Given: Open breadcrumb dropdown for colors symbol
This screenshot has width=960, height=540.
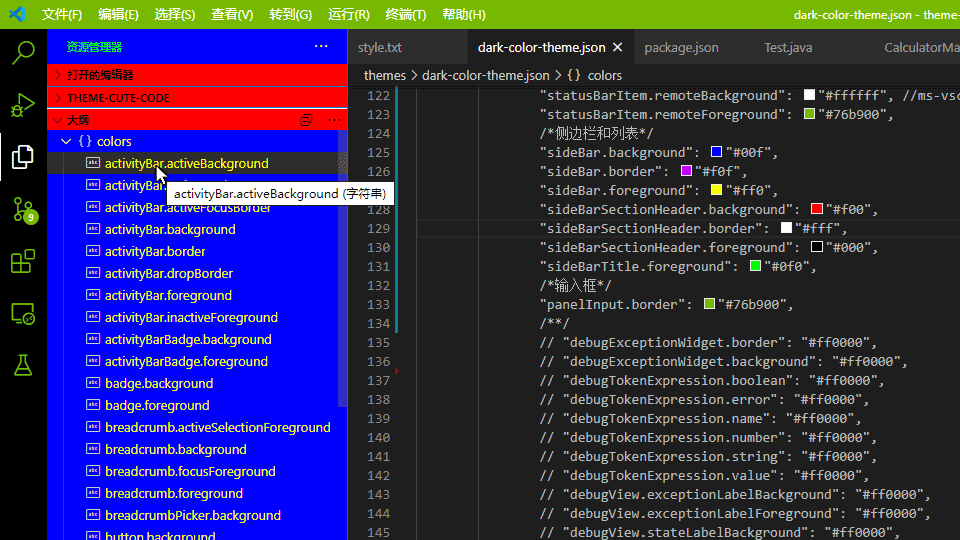Looking at the screenshot, I should [x=604, y=75].
